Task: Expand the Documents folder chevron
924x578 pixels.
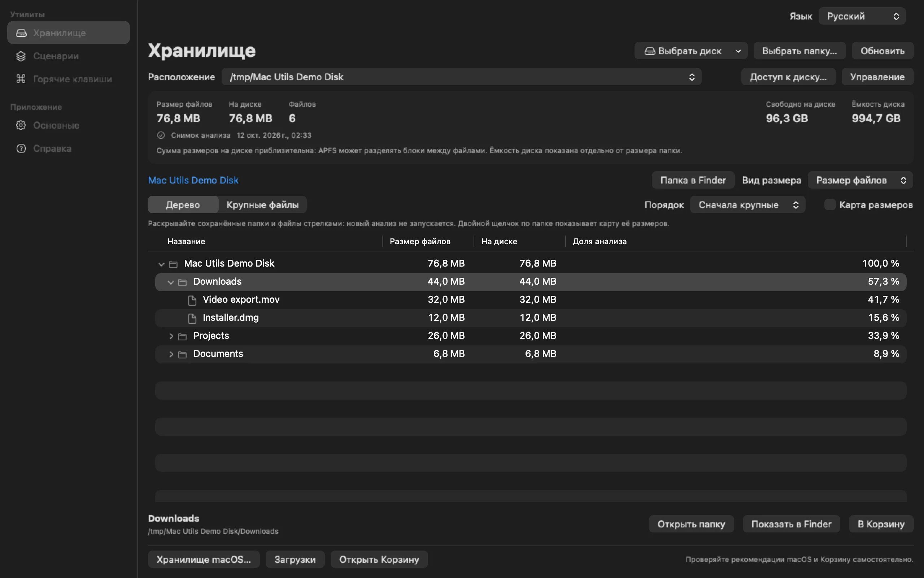Action: [x=171, y=354]
